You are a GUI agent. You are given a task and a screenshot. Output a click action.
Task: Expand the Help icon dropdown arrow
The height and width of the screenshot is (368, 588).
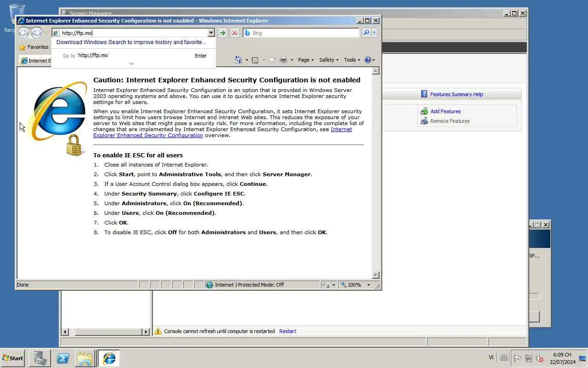click(x=373, y=60)
